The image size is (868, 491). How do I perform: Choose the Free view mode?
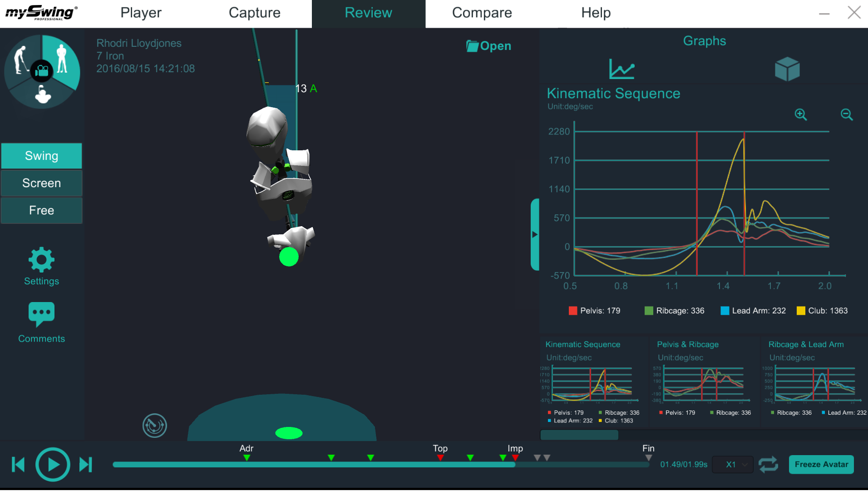coord(41,210)
